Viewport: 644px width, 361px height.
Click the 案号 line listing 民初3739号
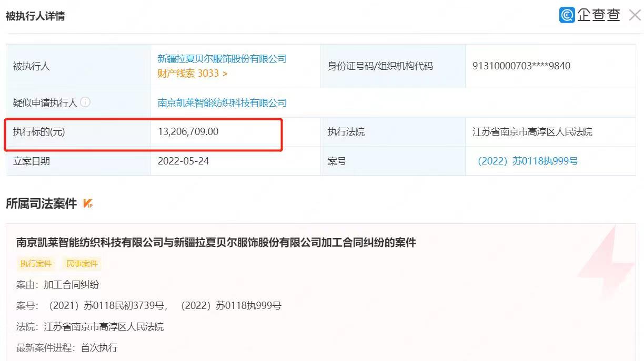tap(149, 306)
